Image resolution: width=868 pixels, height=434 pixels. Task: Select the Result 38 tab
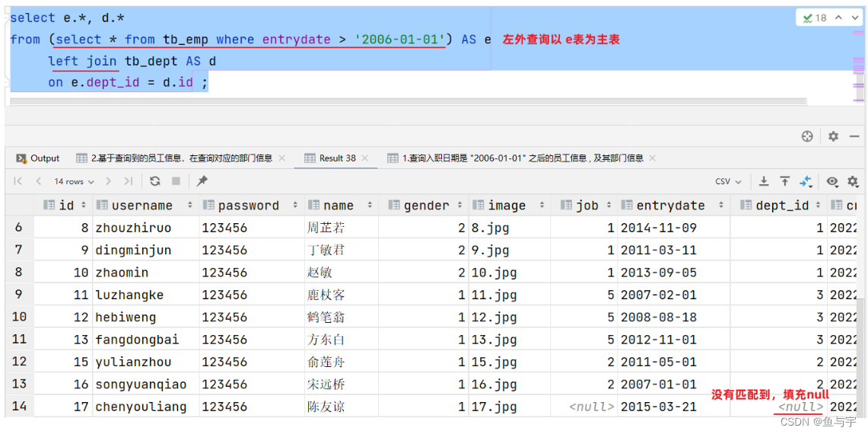coord(336,158)
